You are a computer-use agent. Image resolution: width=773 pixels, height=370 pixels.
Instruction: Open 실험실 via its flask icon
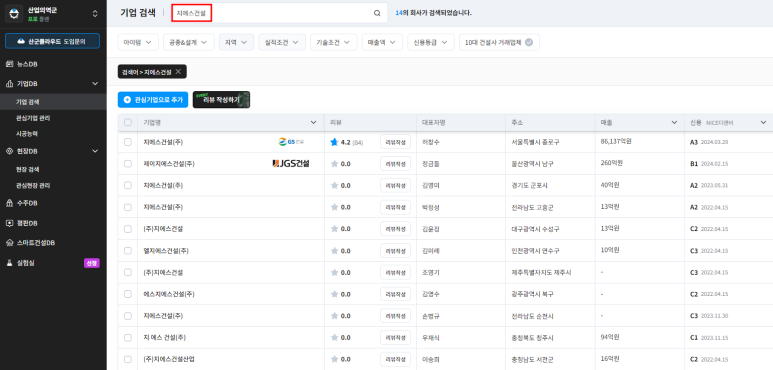(9, 263)
